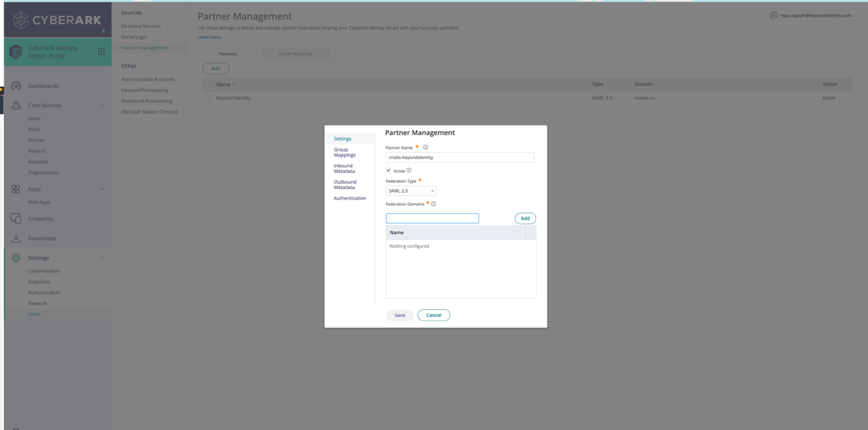Click Add button above partners table

(216, 69)
